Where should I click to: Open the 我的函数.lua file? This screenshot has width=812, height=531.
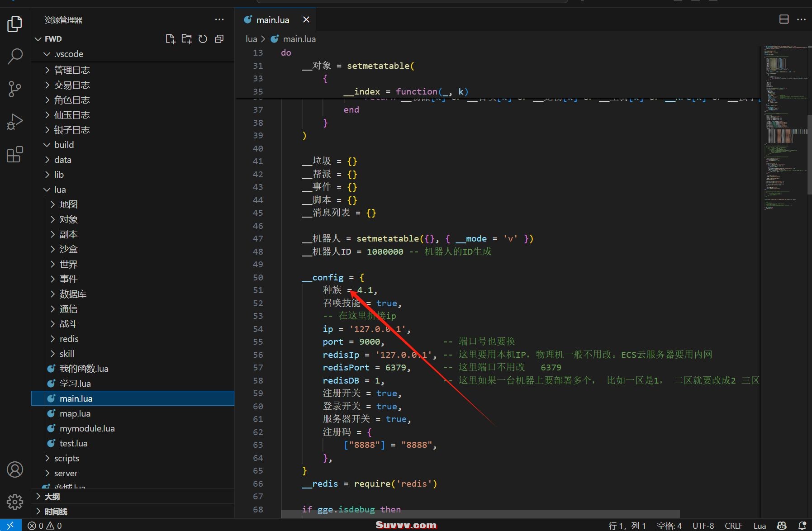pyautogui.click(x=133, y=369)
